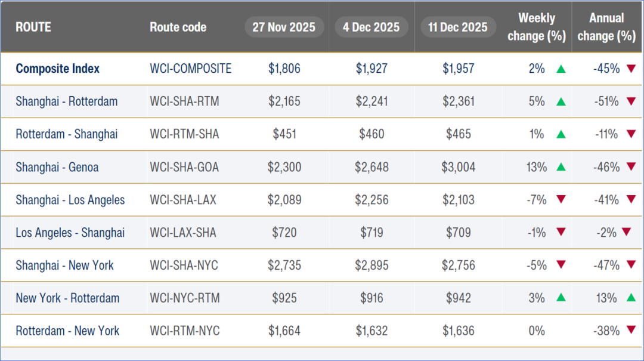Click the ROUTE column header
The height and width of the screenshot is (361, 644).
pos(33,27)
